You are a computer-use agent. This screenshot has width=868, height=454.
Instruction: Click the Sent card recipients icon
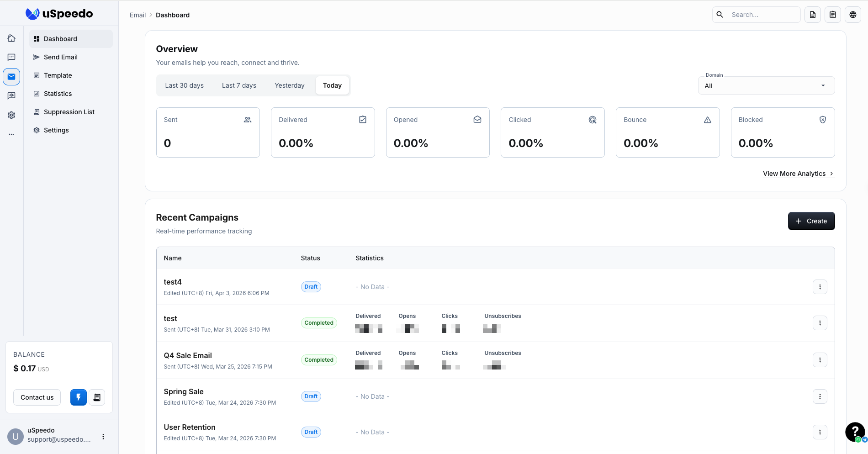[248, 120]
